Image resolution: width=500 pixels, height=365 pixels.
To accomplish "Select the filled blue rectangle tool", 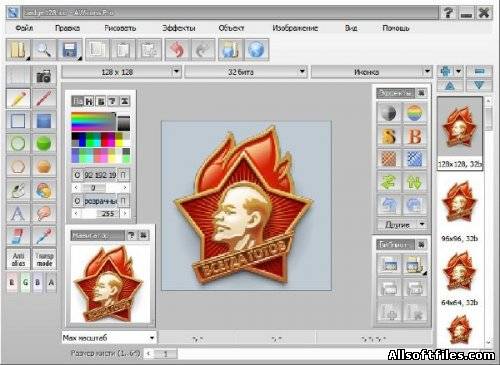I will (x=44, y=121).
